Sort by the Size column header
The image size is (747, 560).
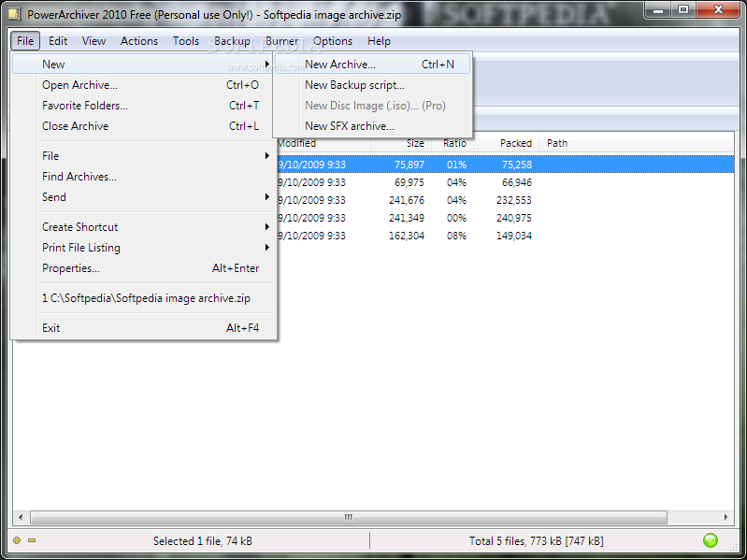(x=401, y=143)
